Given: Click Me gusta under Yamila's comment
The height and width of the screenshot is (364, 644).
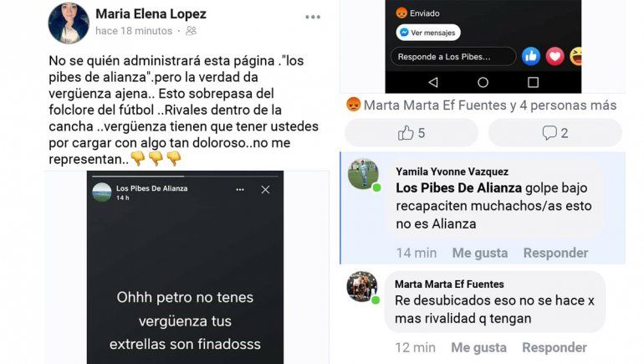Looking at the screenshot, I should [480, 253].
